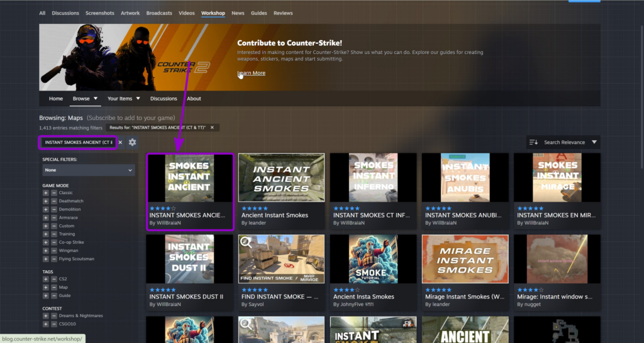644x343 pixels.
Task: Switch to the Discussions hub tab
Action: point(65,13)
